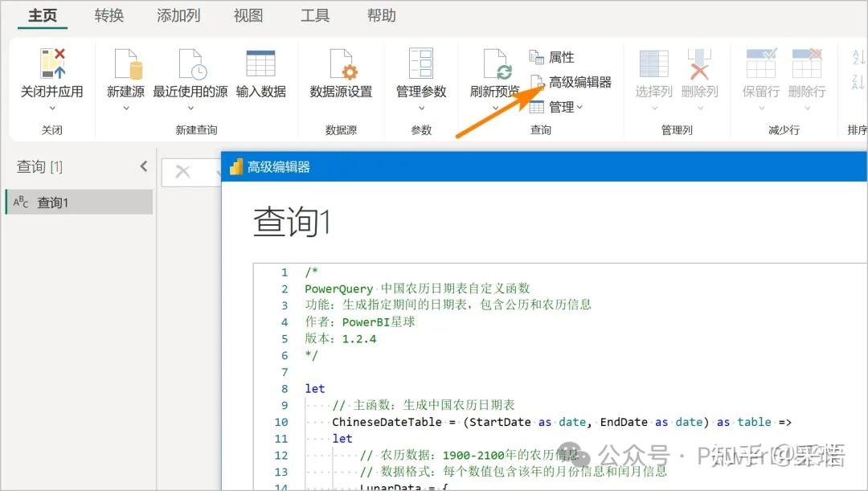Click the 属性 (Properties) icon
868x491 pixels.
(x=560, y=57)
